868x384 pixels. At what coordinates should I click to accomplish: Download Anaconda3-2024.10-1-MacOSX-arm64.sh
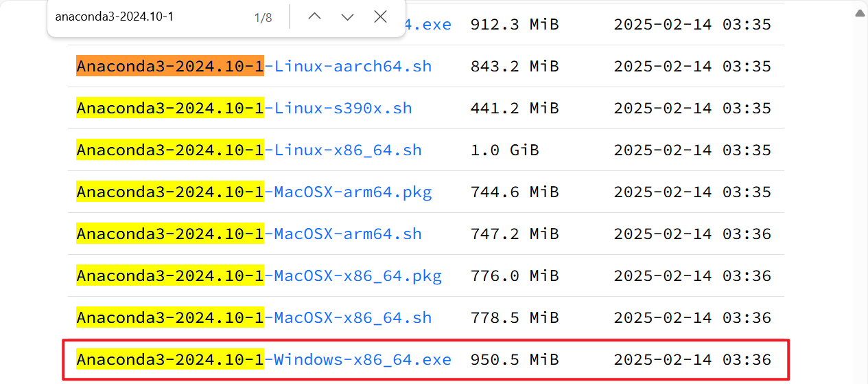[249, 234]
